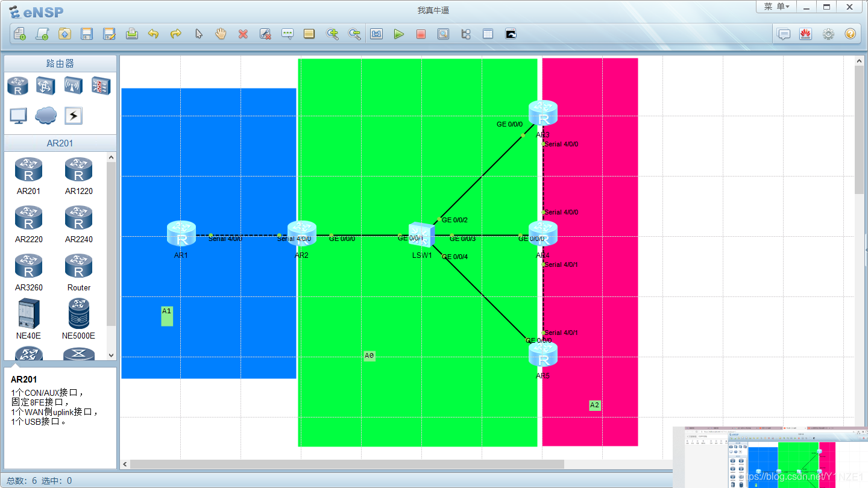Redo the last action
This screenshot has width=868, height=488.
[176, 34]
